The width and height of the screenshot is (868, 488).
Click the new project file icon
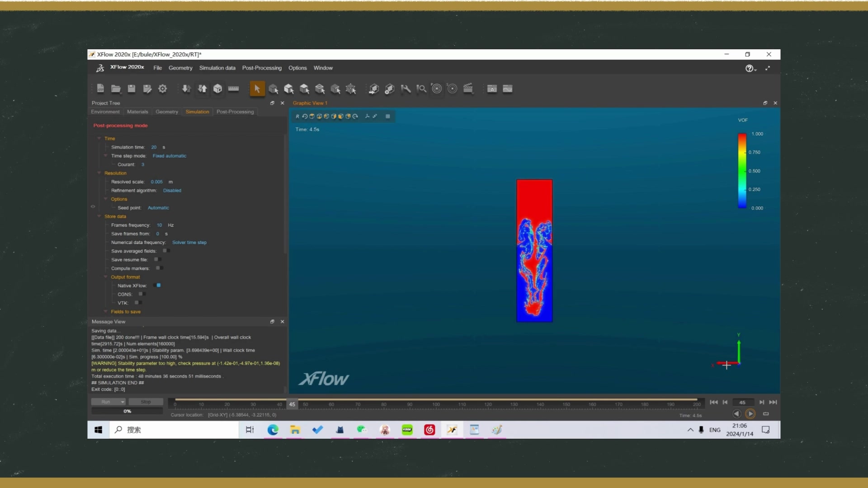click(x=100, y=89)
